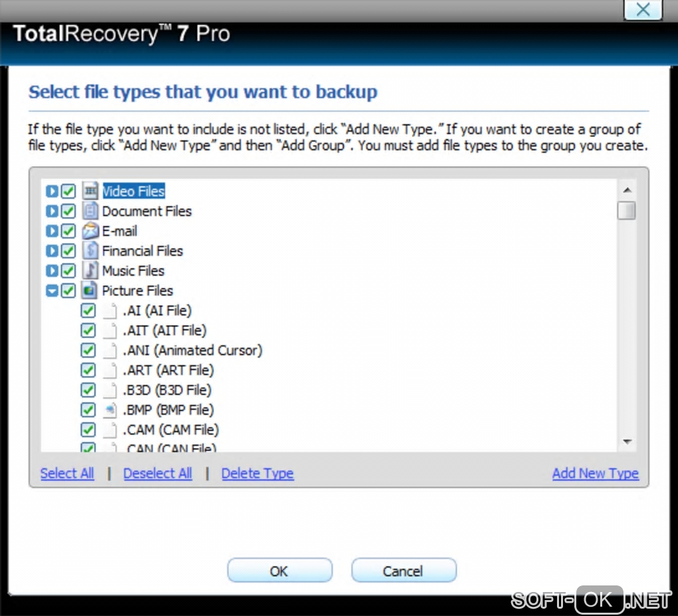The height and width of the screenshot is (616, 678).
Task: Uncheck the Video Files checkbox
Action: point(68,191)
